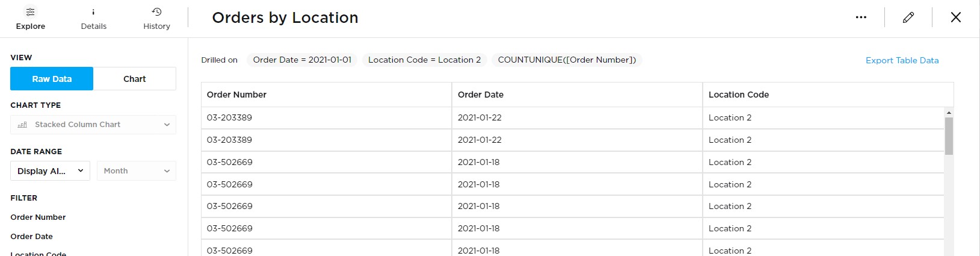Click the table scrollbar up arrow
The height and width of the screenshot is (256, 980).
[x=949, y=113]
